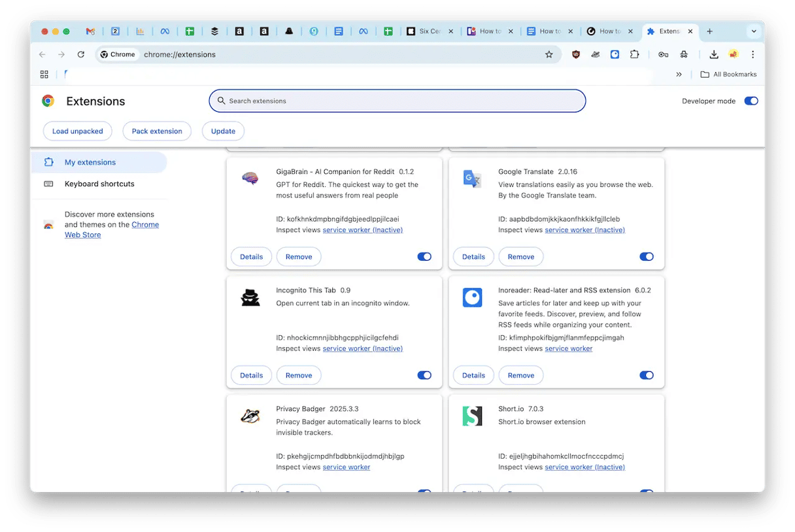
Task: Click the Load unpacked button
Action: [77, 131]
